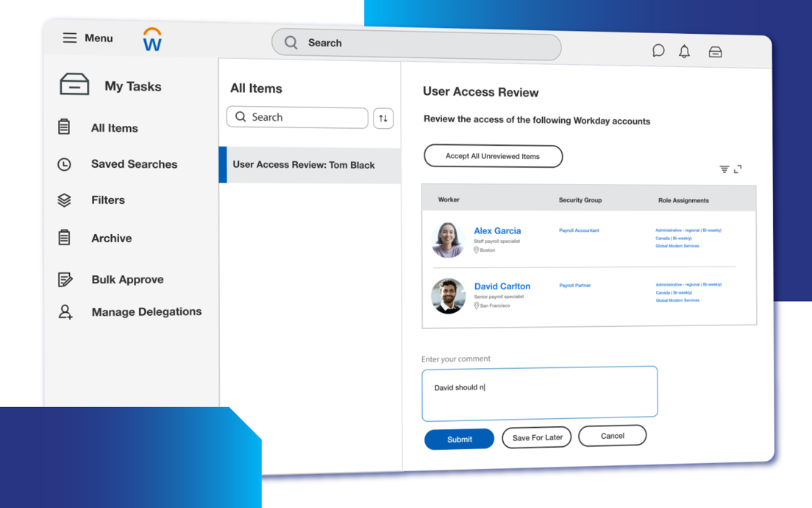Open Filters in the sidebar

(x=107, y=200)
